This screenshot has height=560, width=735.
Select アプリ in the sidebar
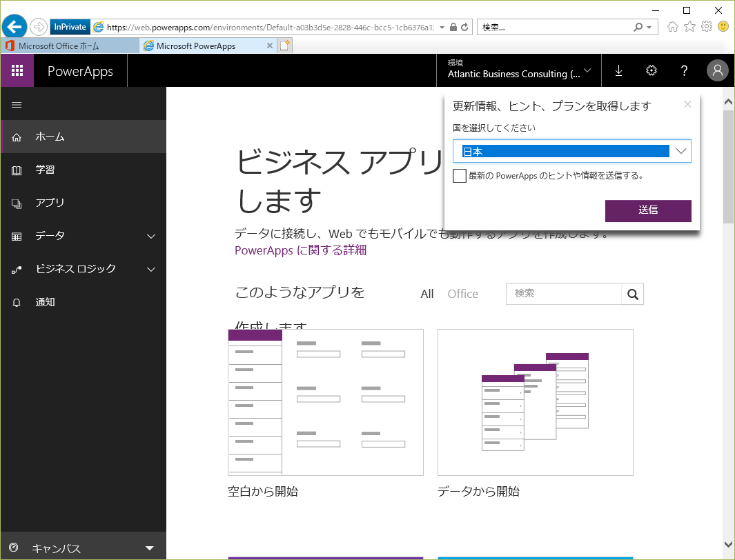[84, 203]
